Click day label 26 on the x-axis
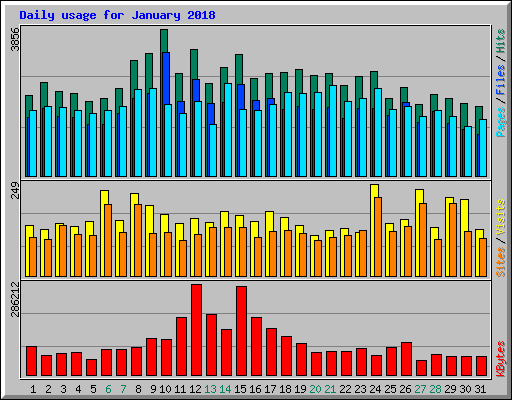The height and width of the screenshot is (400, 512). click(x=405, y=389)
